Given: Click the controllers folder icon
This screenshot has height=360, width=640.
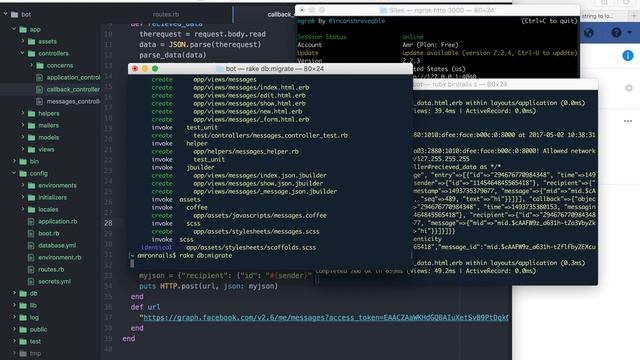Looking at the screenshot, I should point(31,53).
